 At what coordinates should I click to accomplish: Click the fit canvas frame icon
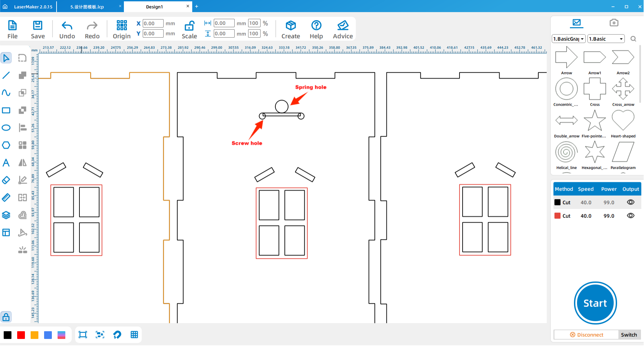[83, 335]
